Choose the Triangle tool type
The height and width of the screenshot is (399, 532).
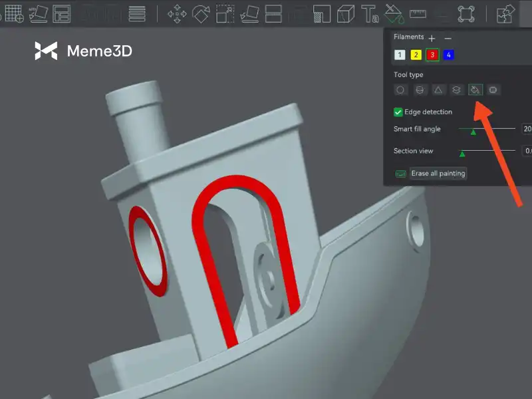click(438, 90)
